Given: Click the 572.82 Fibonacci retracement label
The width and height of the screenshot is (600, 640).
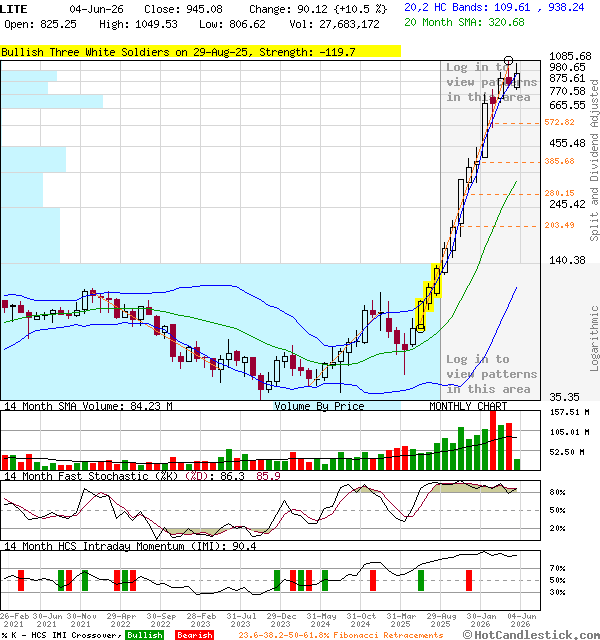Looking at the screenshot, I should [x=559, y=122].
